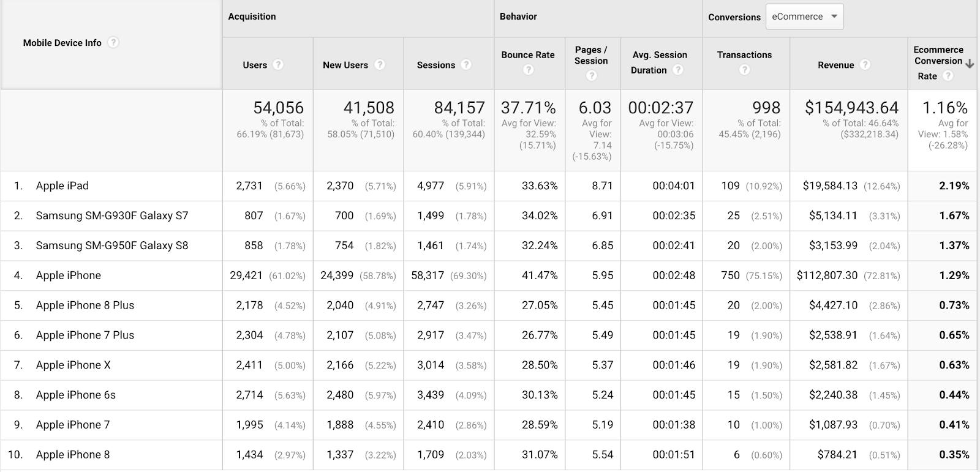Open the Apple iPad device row

62,185
